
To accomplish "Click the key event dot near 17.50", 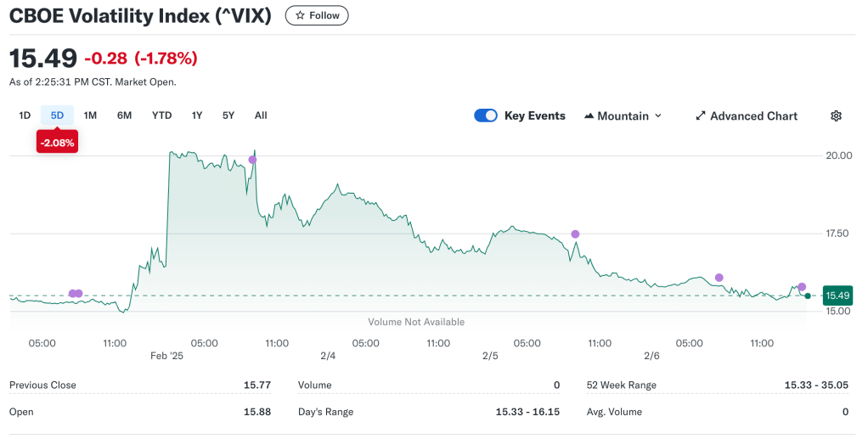I will (575, 234).
